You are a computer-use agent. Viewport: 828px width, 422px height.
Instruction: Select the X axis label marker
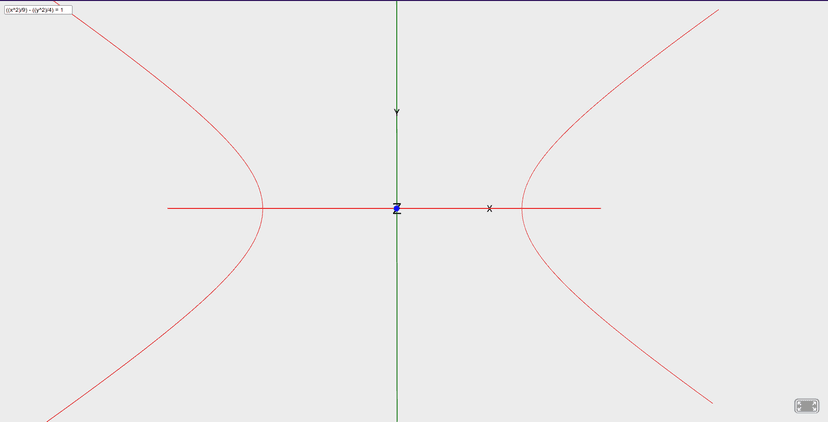(489, 208)
